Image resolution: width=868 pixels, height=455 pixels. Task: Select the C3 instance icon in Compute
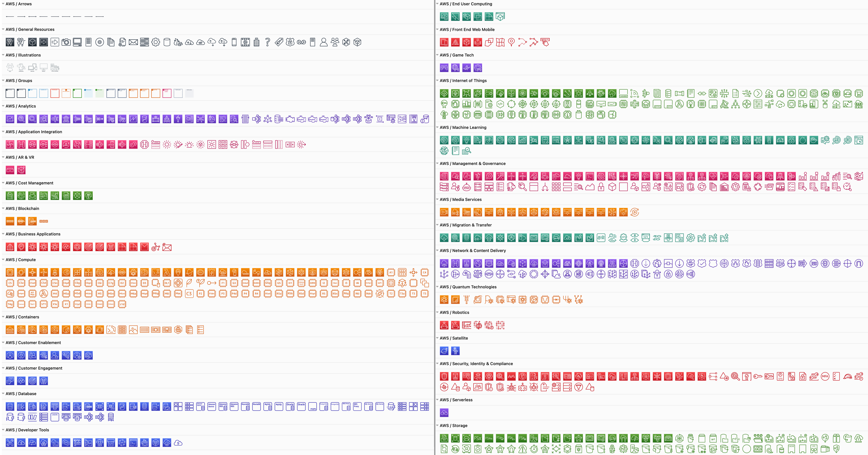(189, 294)
